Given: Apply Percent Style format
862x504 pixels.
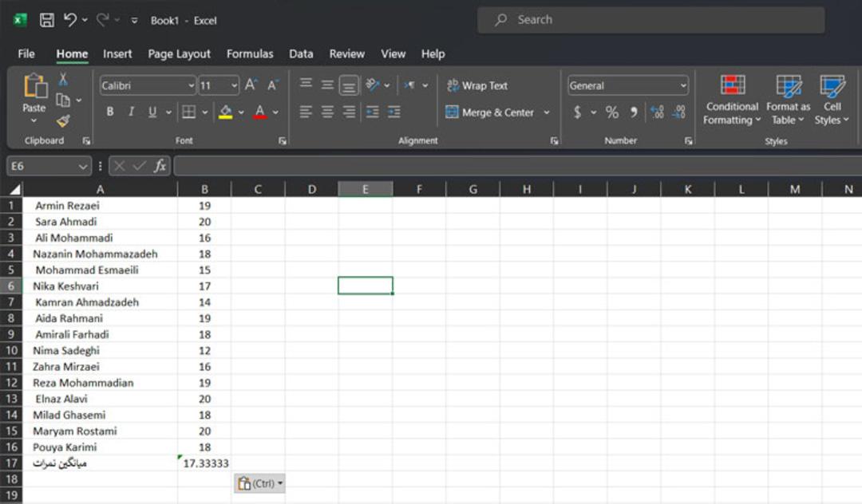Looking at the screenshot, I should [x=612, y=112].
